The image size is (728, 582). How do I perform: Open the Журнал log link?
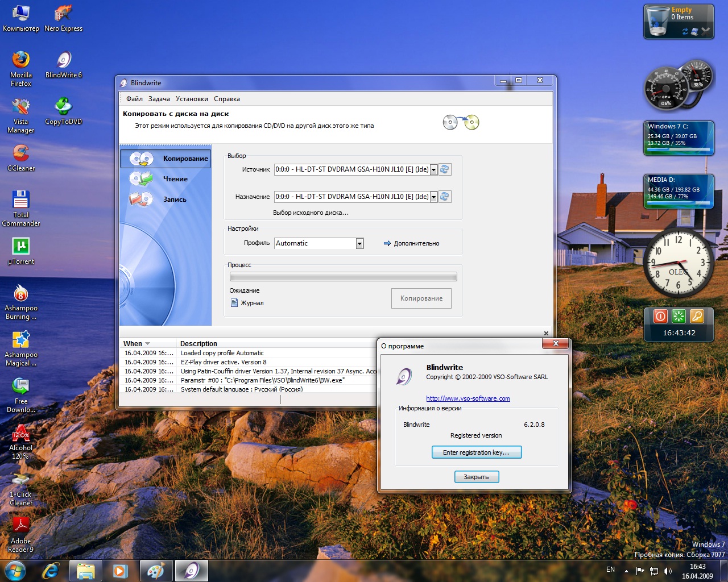click(247, 303)
